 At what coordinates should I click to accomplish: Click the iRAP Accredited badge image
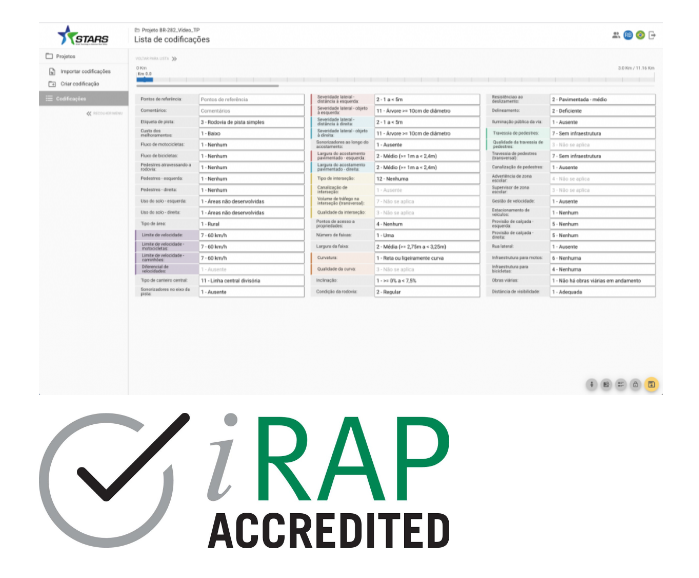pyautogui.click(x=244, y=480)
